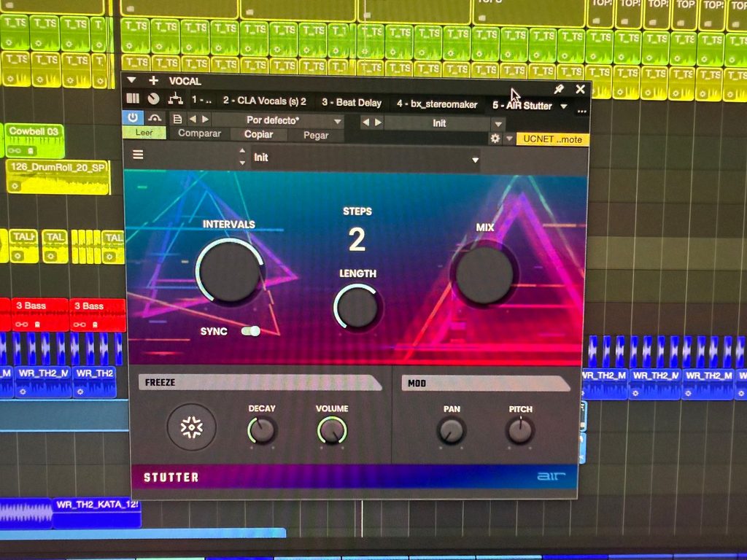Open the routing view icon
The image size is (747, 560).
point(175,98)
